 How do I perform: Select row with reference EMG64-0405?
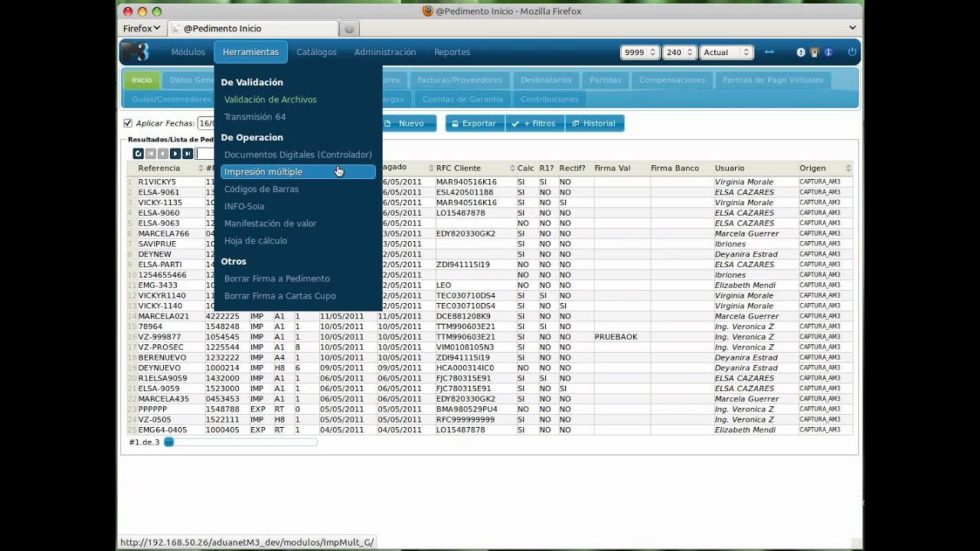[489, 430]
